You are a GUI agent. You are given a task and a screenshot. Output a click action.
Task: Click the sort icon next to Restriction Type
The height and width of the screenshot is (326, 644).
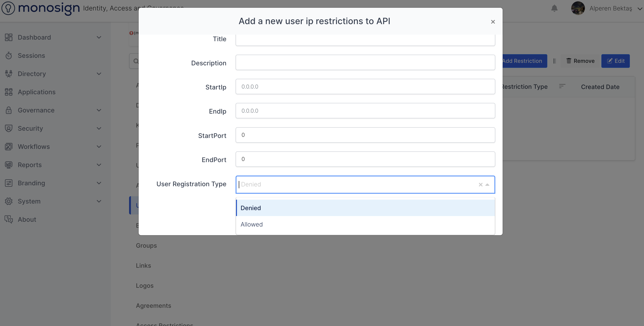[562, 86]
